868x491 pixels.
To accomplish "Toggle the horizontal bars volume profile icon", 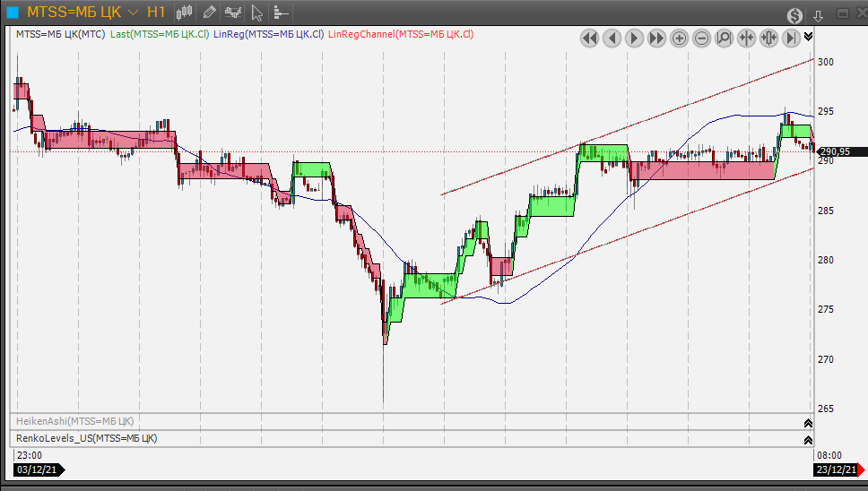I will [280, 13].
